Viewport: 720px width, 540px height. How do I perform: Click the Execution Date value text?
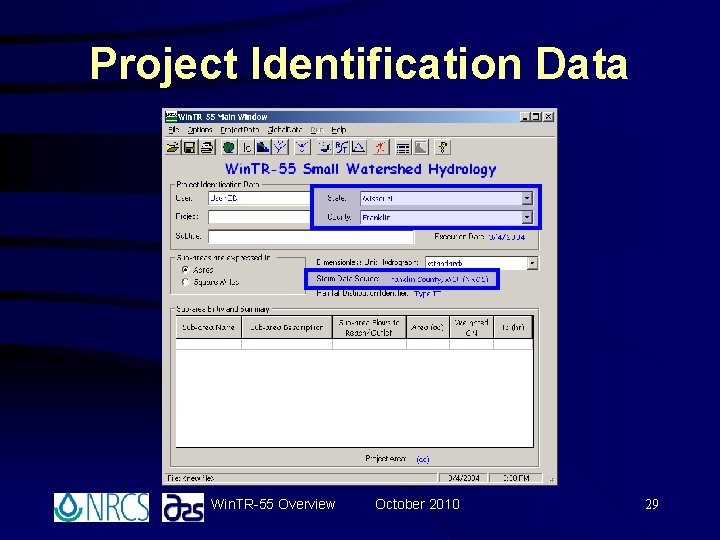tap(506, 237)
